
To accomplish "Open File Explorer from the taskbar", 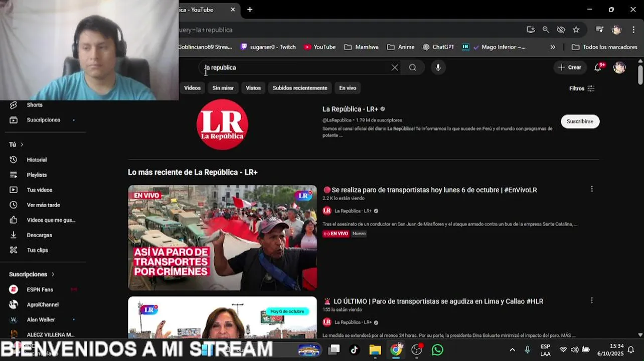I will click(375, 350).
